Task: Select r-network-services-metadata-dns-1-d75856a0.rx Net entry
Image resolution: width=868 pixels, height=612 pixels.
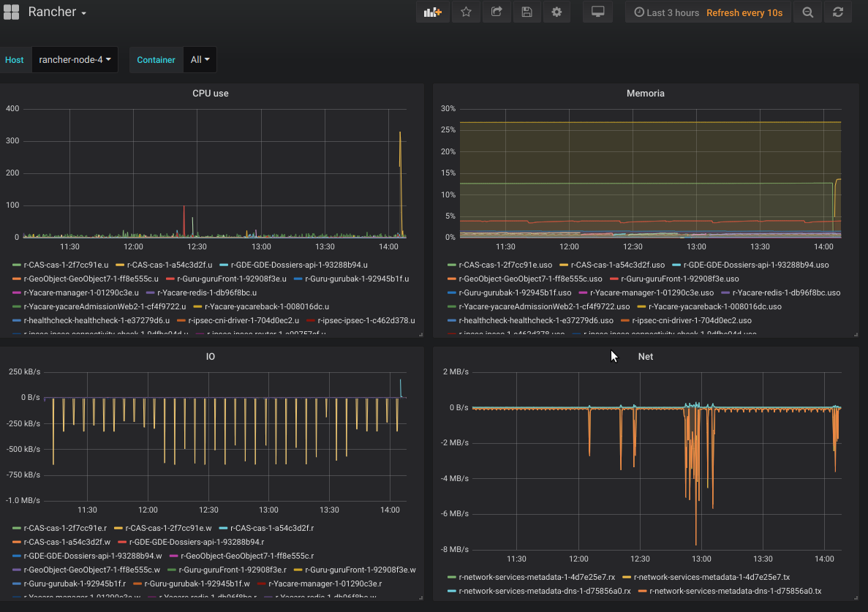Action: tap(545, 591)
